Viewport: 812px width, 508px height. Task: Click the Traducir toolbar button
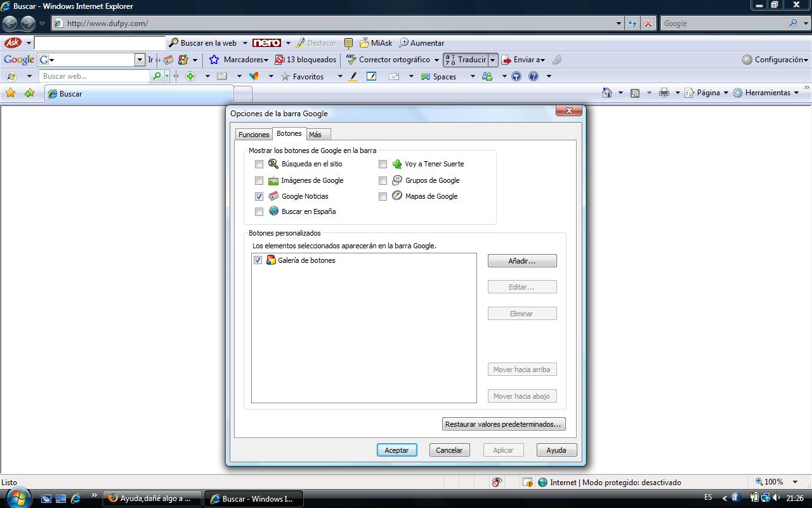(465, 60)
